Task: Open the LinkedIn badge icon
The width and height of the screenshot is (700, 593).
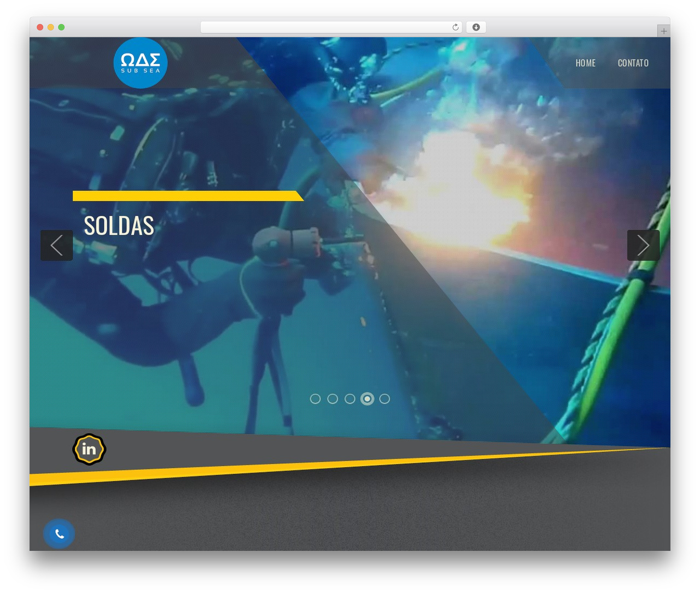Action: pyautogui.click(x=89, y=449)
